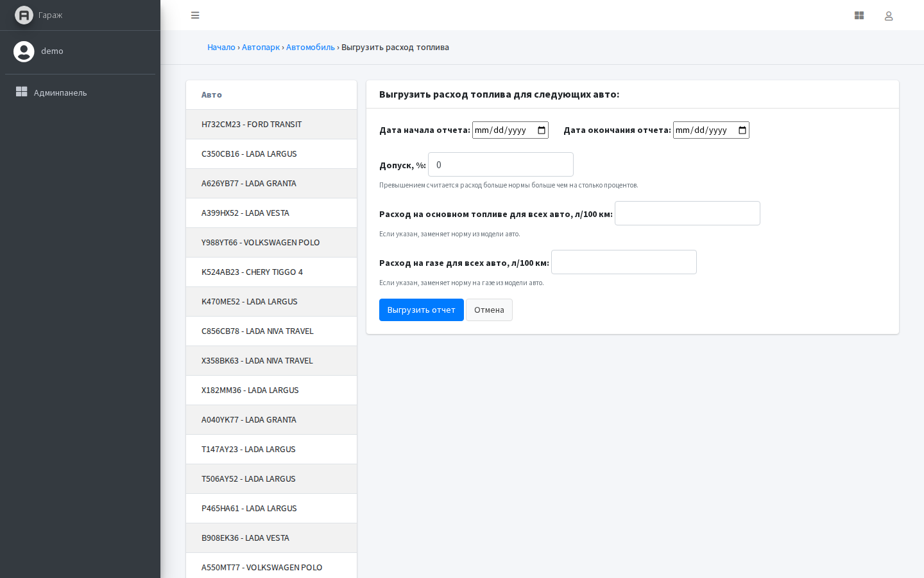Go to Автопарк breadcrumb link
This screenshot has width=924, height=578.
(261, 48)
